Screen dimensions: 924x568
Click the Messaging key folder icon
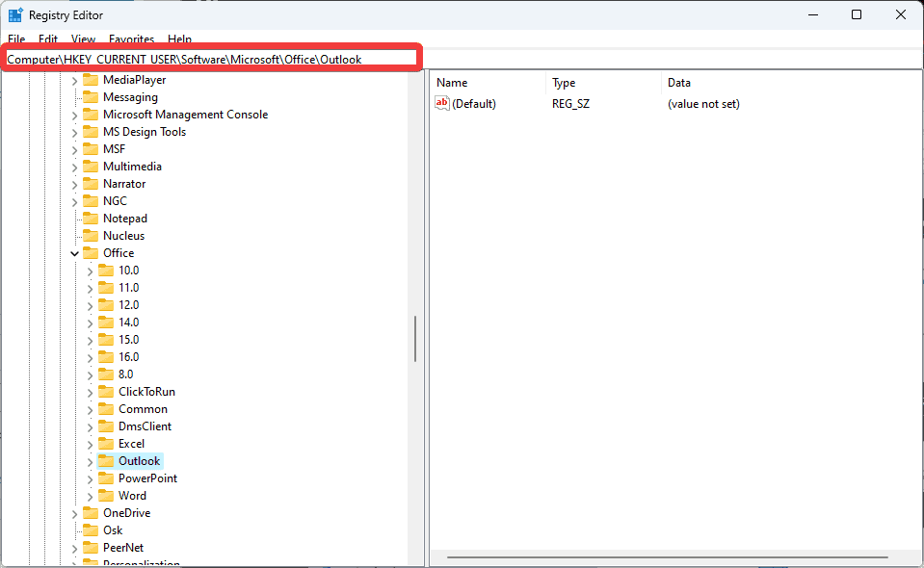[91, 96]
